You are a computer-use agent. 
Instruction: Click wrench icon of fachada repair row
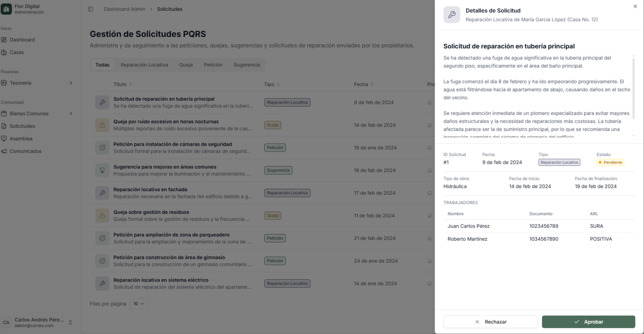pyautogui.click(x=102, y=193)
